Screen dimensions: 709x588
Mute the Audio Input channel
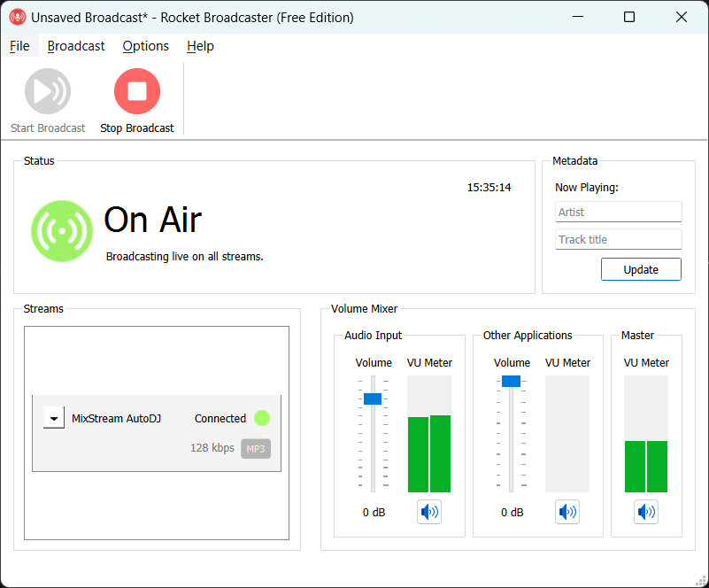tap(429, 512)
